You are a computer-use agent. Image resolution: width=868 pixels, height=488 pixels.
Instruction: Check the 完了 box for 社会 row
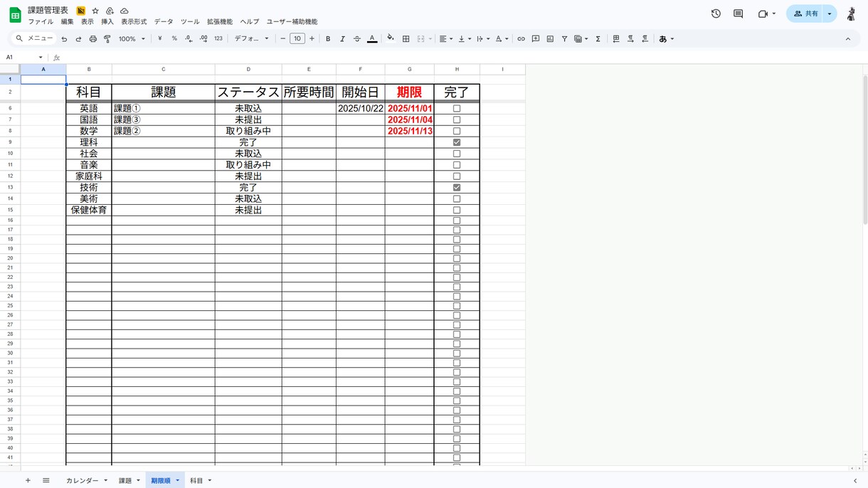tap(457, 154)
